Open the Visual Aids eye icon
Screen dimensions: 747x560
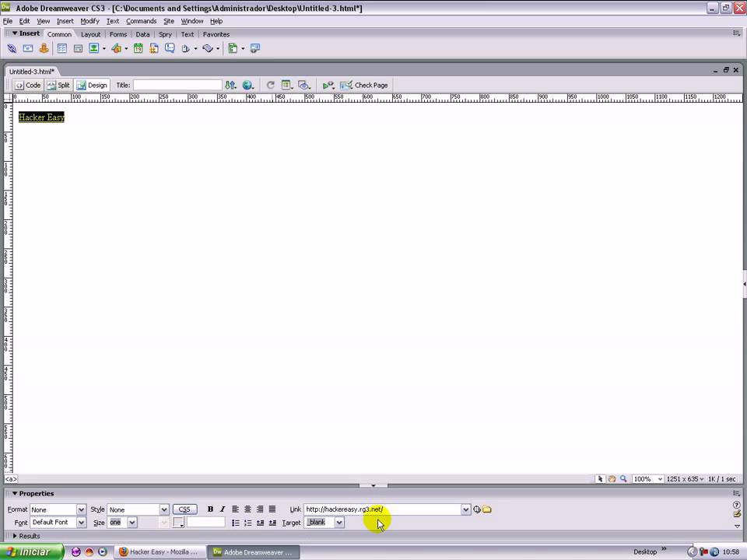click(304, 86)
